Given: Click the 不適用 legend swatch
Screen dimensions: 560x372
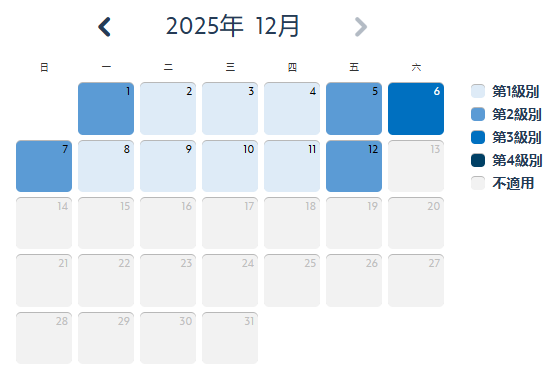Looking at the screenshot, I should pyautogui.click(x=478, y=183).
